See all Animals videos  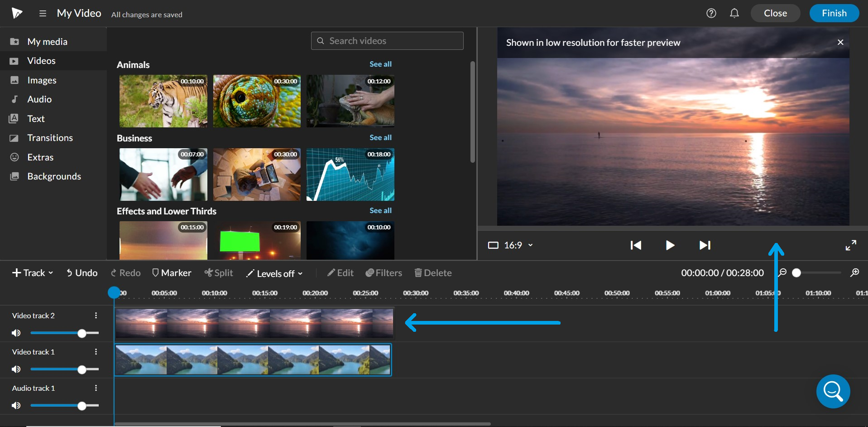point(380,64)
